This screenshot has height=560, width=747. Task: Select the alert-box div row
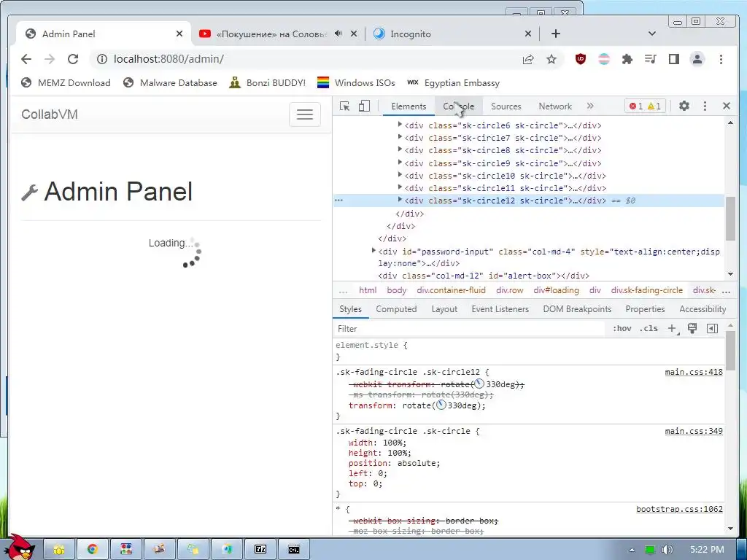click(484, 276)
